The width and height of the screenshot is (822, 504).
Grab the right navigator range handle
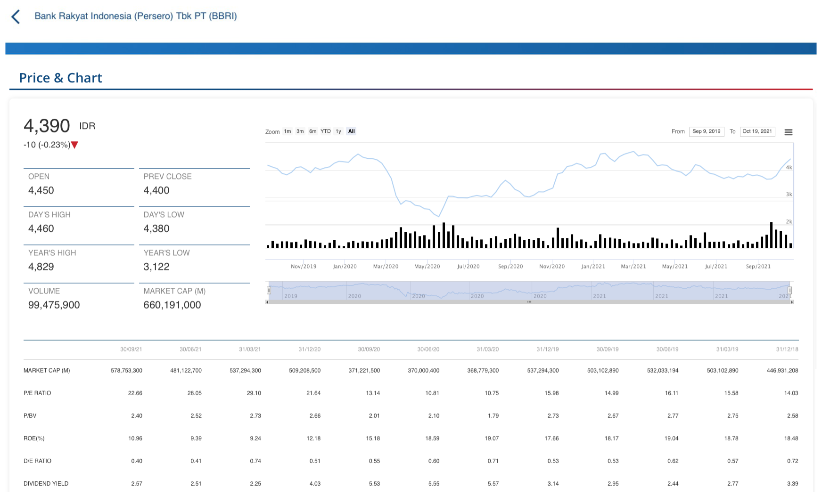tap(790, 291)
